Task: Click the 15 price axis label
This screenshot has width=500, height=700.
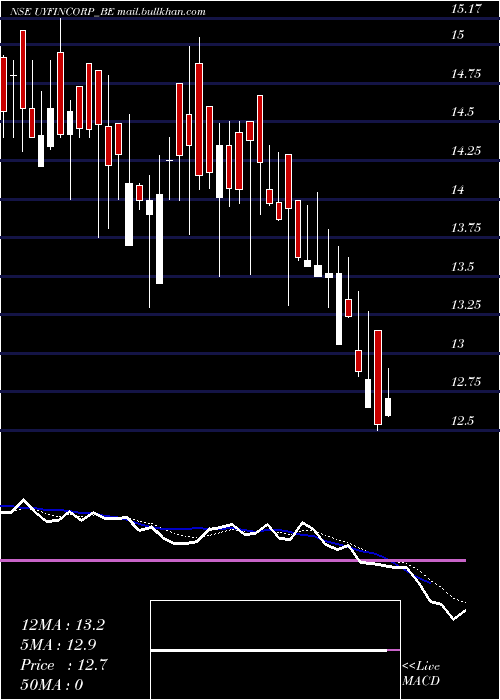Action: tap(458, 35)
